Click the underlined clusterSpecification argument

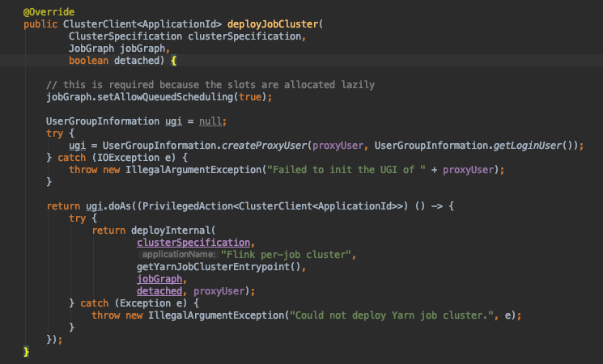pos(194,243)
